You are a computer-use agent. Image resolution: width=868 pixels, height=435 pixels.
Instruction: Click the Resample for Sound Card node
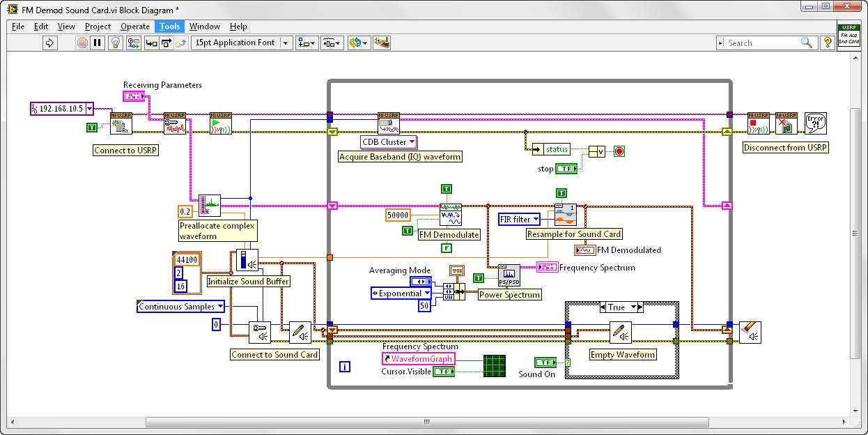[x=566, y=215]
